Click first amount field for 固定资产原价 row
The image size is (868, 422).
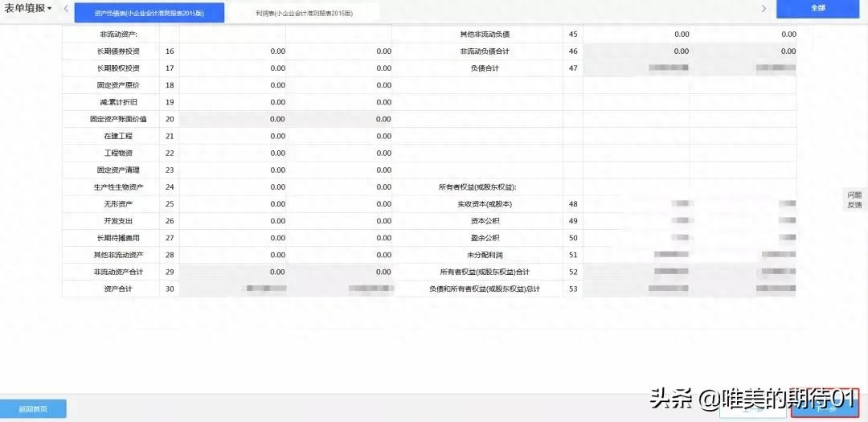(x=232, y=85)
